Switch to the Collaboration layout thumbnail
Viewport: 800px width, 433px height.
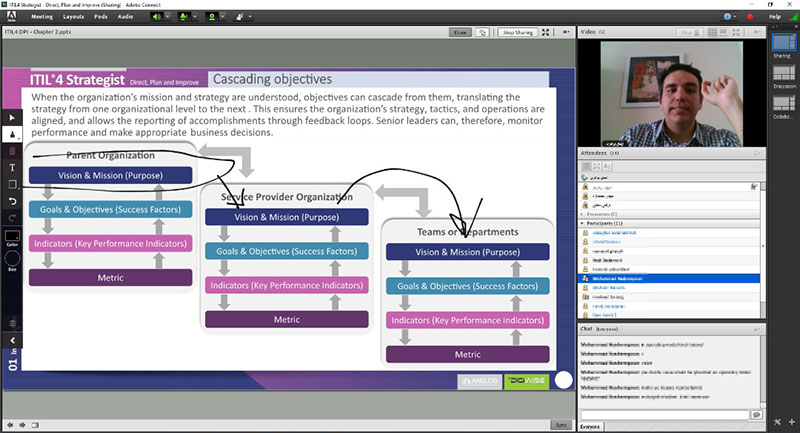784,104
